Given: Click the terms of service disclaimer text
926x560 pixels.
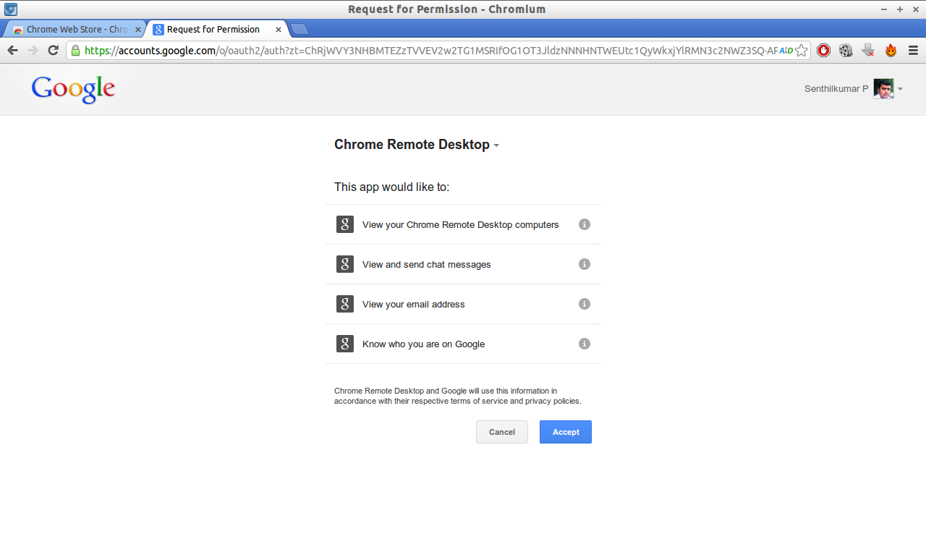Looking at the screenshot, I should pyautogui.click(x=458, y=396).
